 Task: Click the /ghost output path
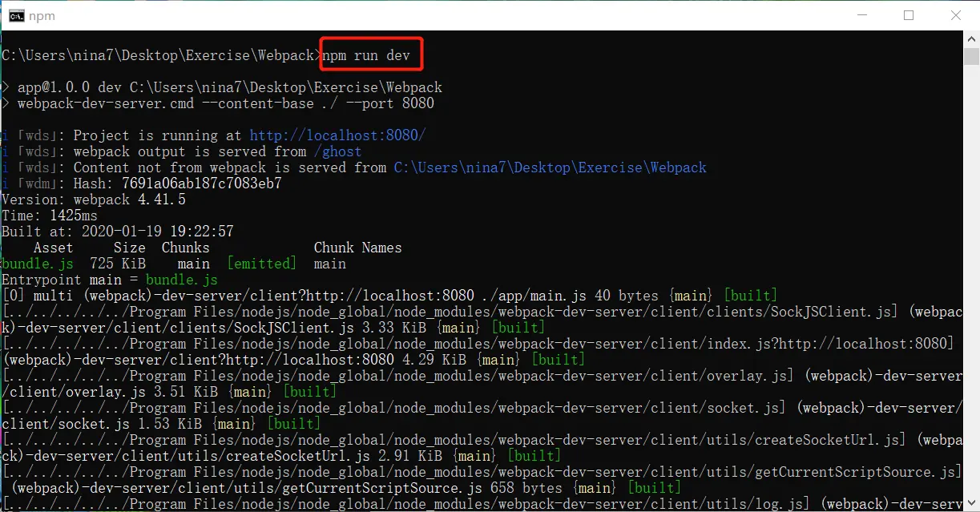tap(338, 151)
